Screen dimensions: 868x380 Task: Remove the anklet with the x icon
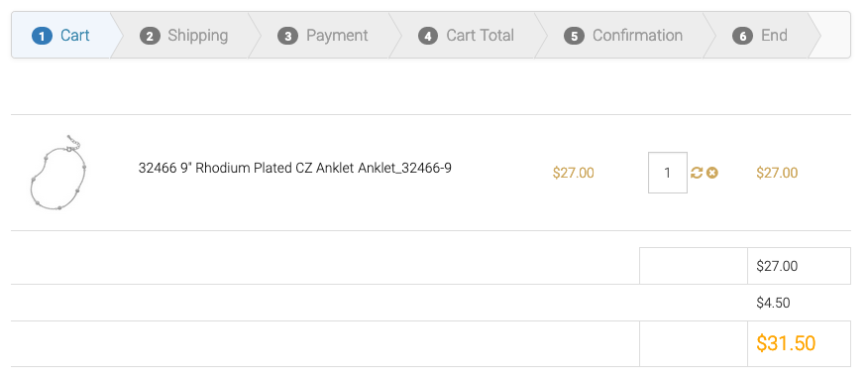[712, 173]
